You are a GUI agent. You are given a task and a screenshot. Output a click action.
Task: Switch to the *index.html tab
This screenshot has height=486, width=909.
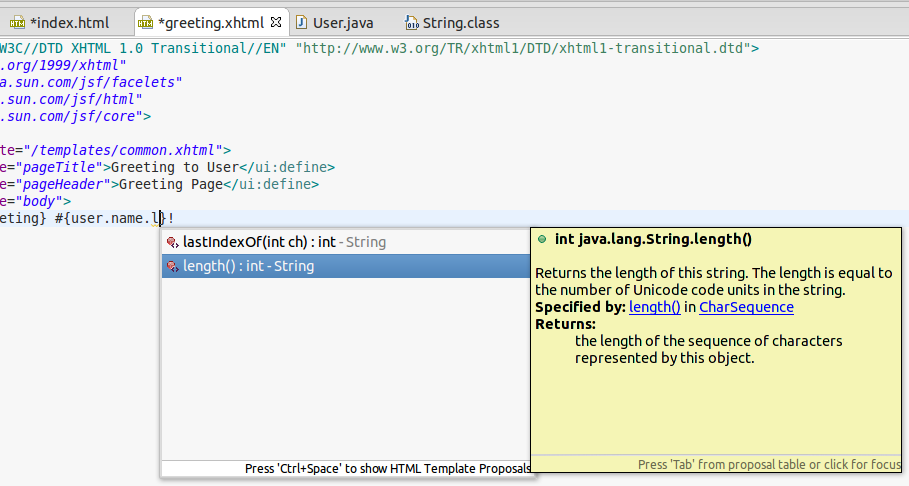click(69, 22)
